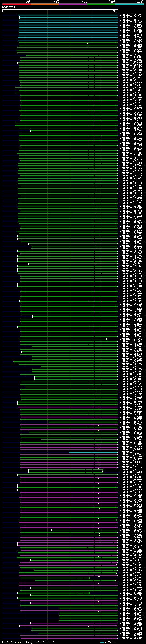Select hit label UniRef100_B3MAG0

[x=131, y=208]
